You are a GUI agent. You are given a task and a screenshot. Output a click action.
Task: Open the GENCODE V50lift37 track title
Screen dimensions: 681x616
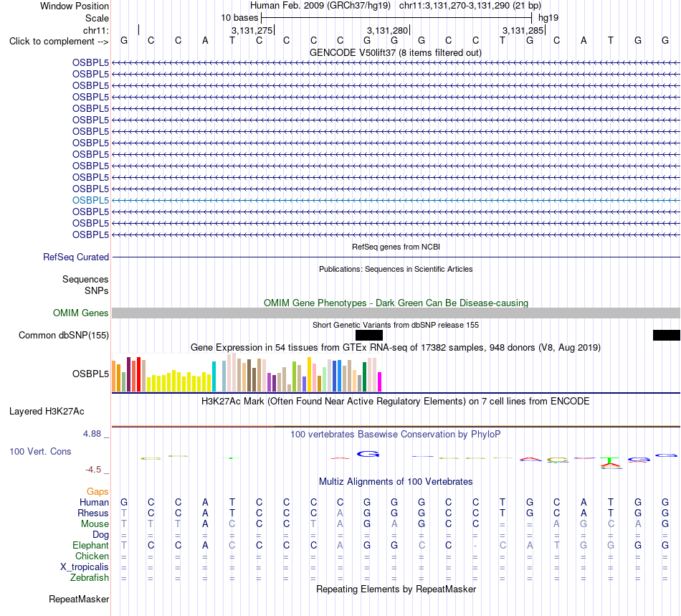395,52
